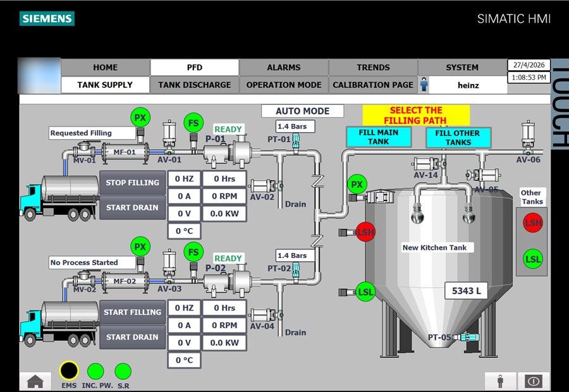Choose FILL OTHER TANKS path
569x392 pixels.
coord(458,138)
